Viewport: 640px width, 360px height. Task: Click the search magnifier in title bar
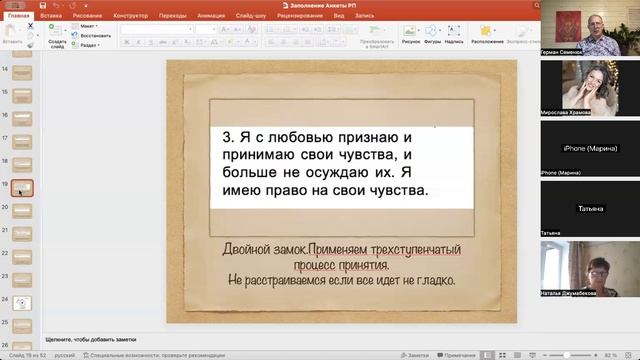[x=536, y=5]
